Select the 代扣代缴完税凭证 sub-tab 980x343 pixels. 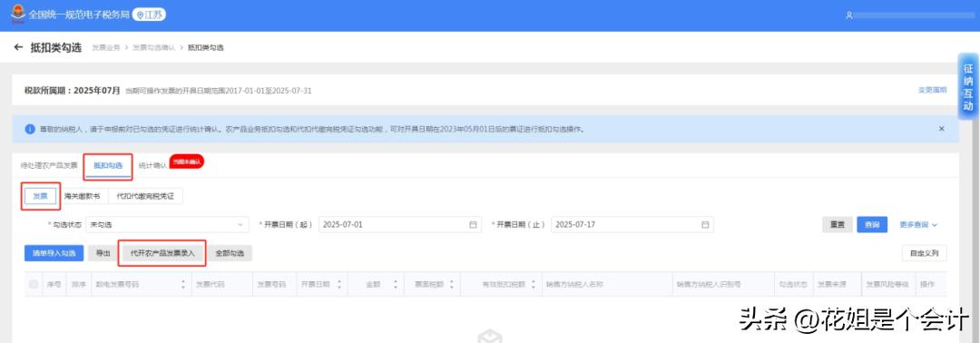pos(145,196)
